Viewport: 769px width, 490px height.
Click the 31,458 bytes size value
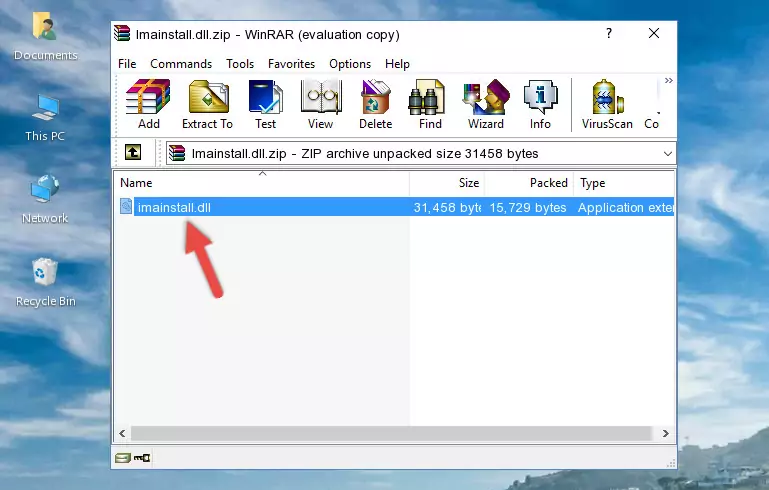point(447,207)
